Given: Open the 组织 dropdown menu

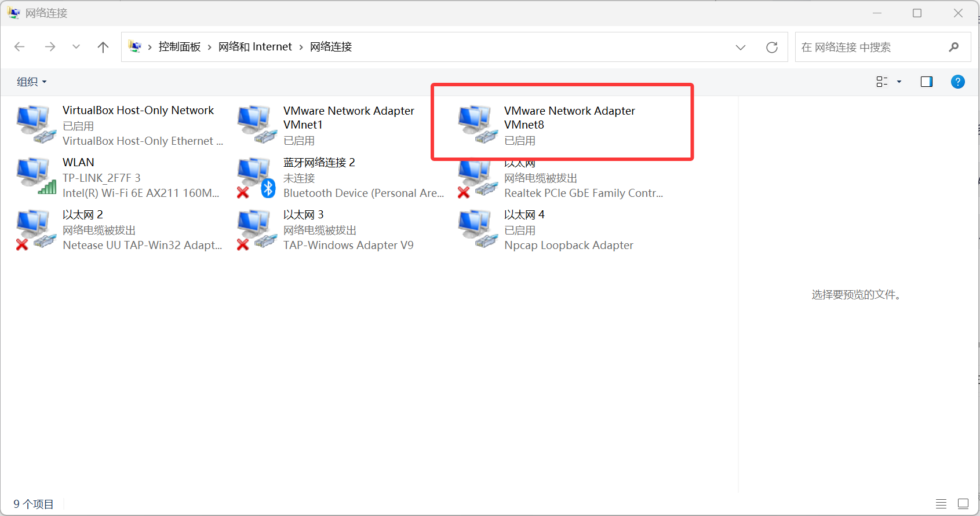Looking at the screenshot, I should click(31, 82).
